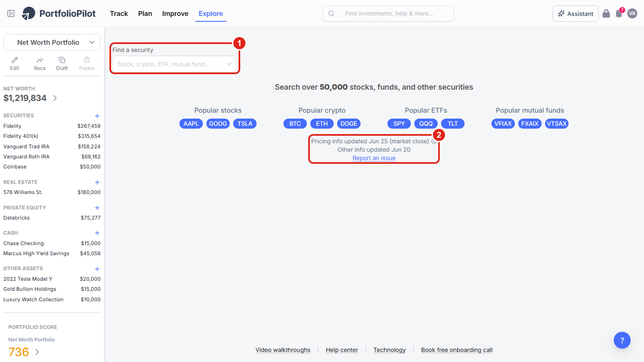Viewport: 644px width, 362px height.
Task: Expand net worth details chevron
Action: tap(55, 98)
